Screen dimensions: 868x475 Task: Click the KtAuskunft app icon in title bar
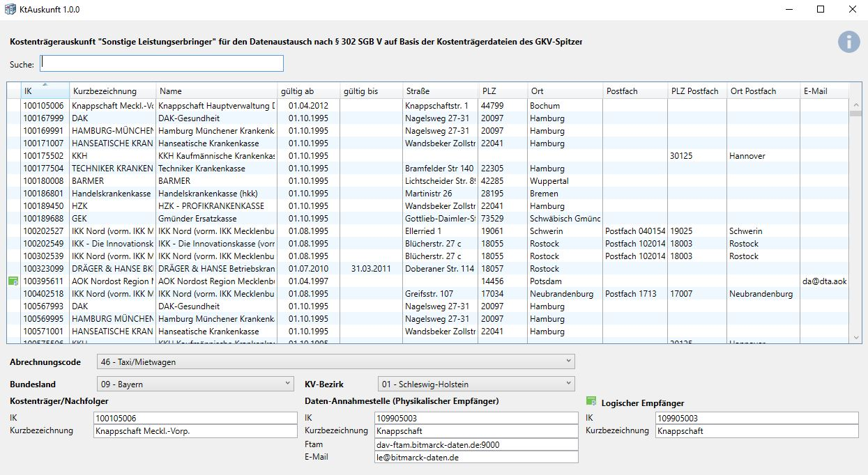(x=10, y=10)
